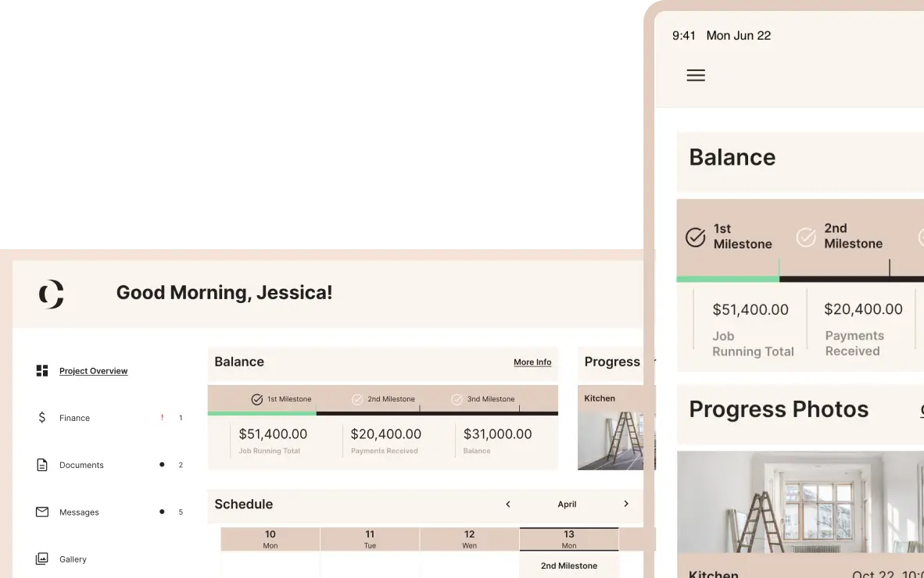This screenshot has width=924, height=578.
Task: Click the company logo icon
Action: (51, 294)
